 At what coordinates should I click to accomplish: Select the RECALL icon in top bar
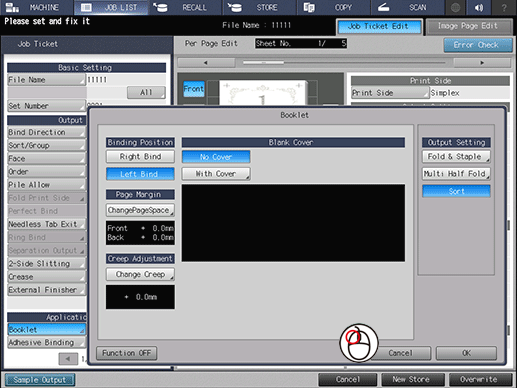[161, 7]
